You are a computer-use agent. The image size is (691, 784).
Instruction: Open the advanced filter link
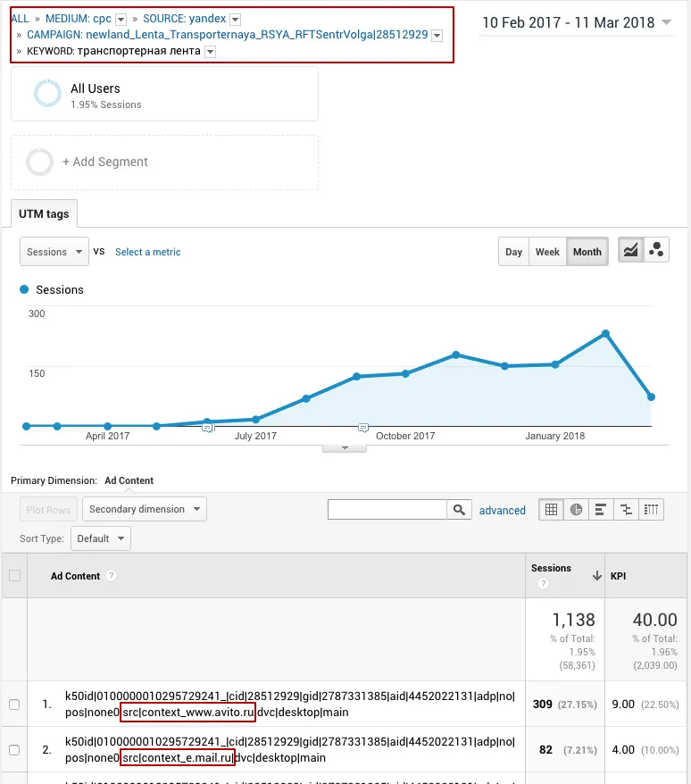pyautogui.click(x=502, y=511)
